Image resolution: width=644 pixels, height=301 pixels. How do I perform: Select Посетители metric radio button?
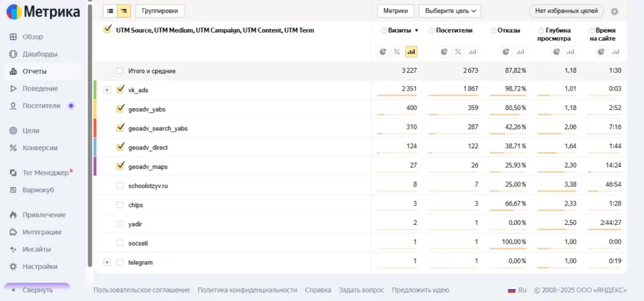coord(431,30)
